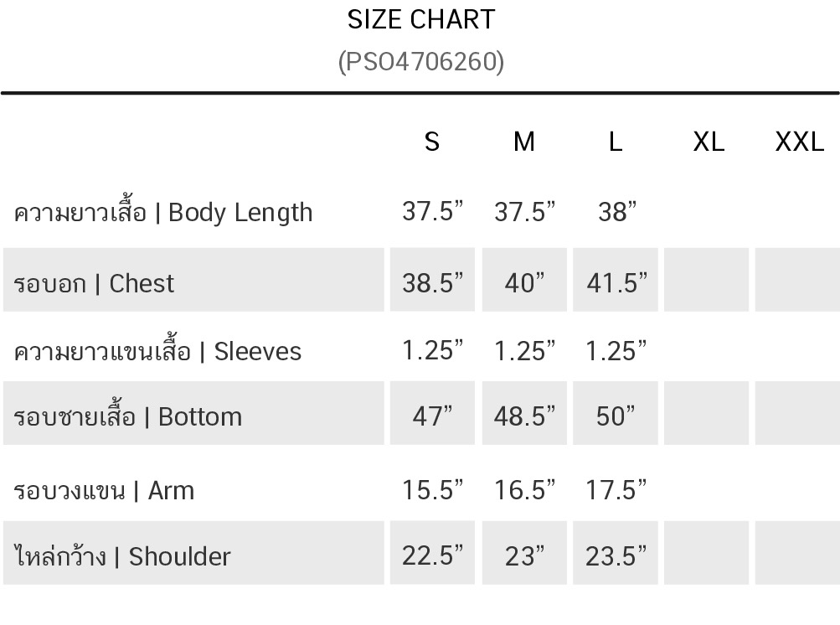840x625 pixels.
Task: Select the XL size column header
Action: click(x=708, y=142)
